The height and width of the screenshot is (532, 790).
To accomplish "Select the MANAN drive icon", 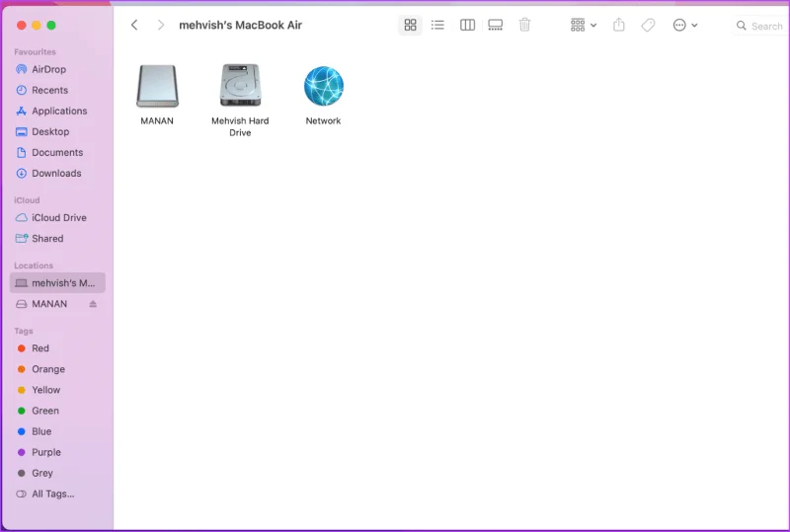I will pyautogui.click(x=157, y=86).
